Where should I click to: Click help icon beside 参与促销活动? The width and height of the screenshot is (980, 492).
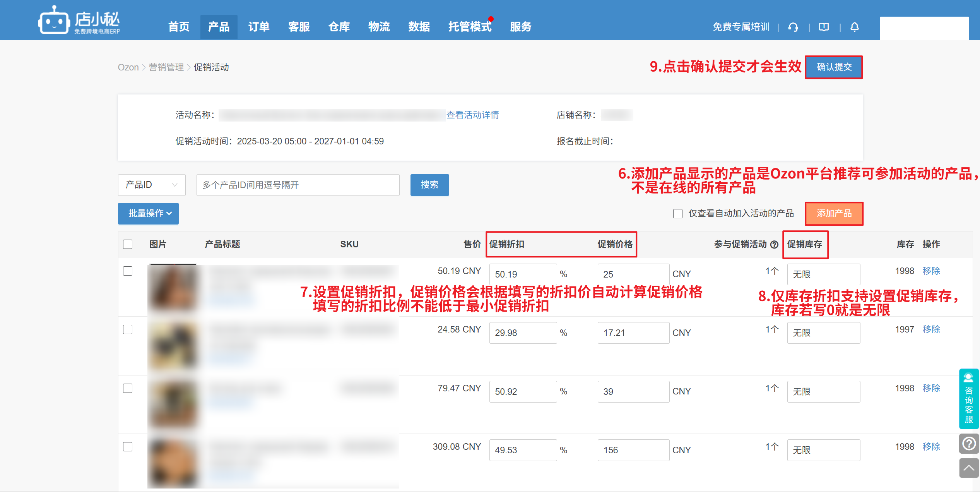(774, 245)
